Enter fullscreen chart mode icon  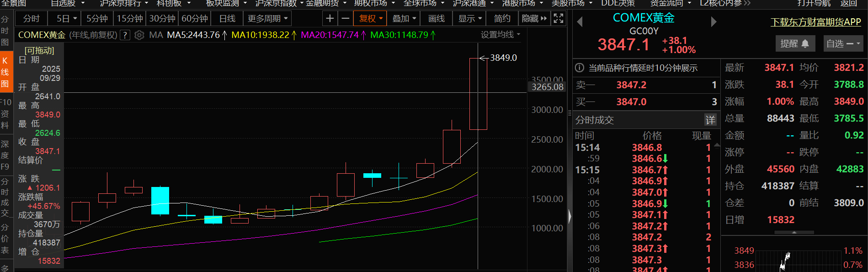tap(558, 19)
